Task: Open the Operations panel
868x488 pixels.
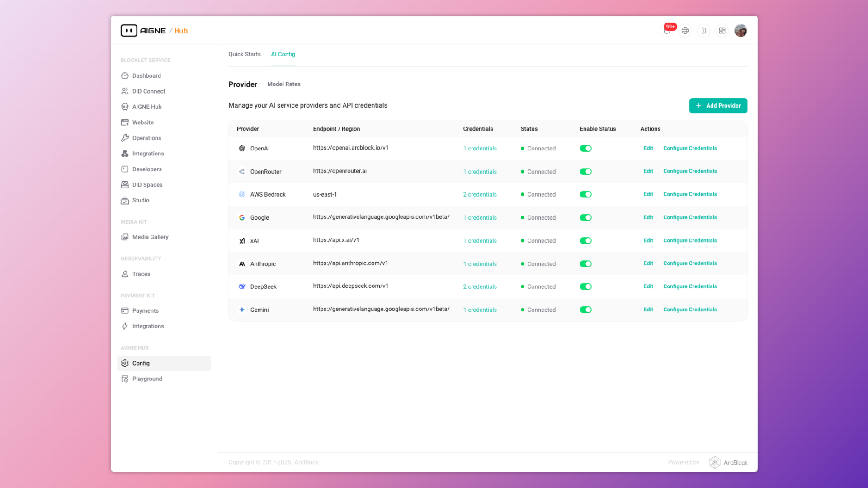Action: (x=146, y=138)
